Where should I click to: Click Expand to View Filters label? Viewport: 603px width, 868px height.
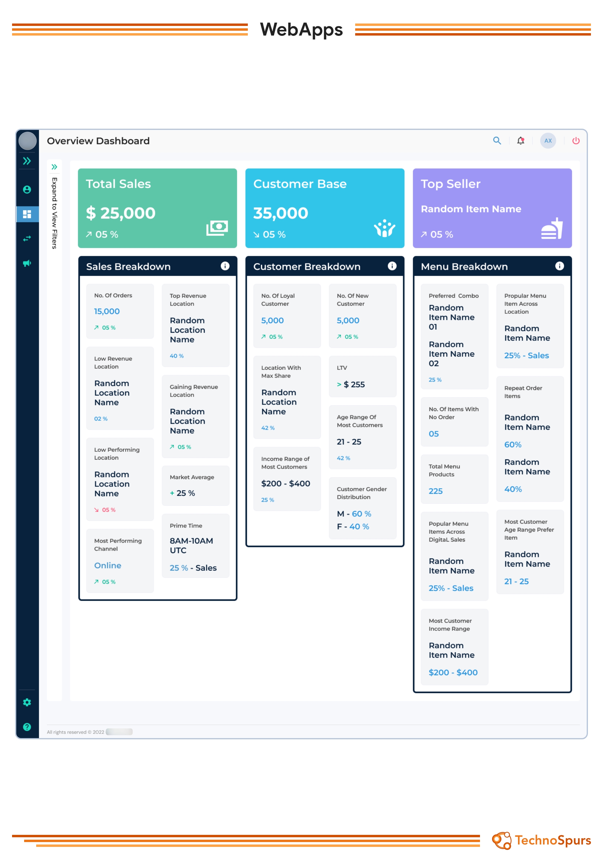point(54,213)
